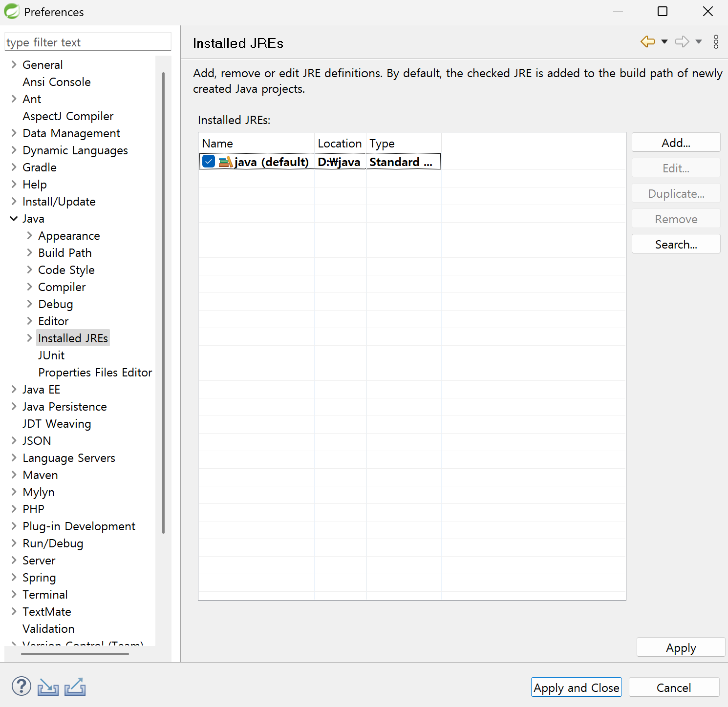This screenshot has height=707, width=728.
Task: Expand the Build Path subnode
Action: pyautogui.click(x=29, y=252)
